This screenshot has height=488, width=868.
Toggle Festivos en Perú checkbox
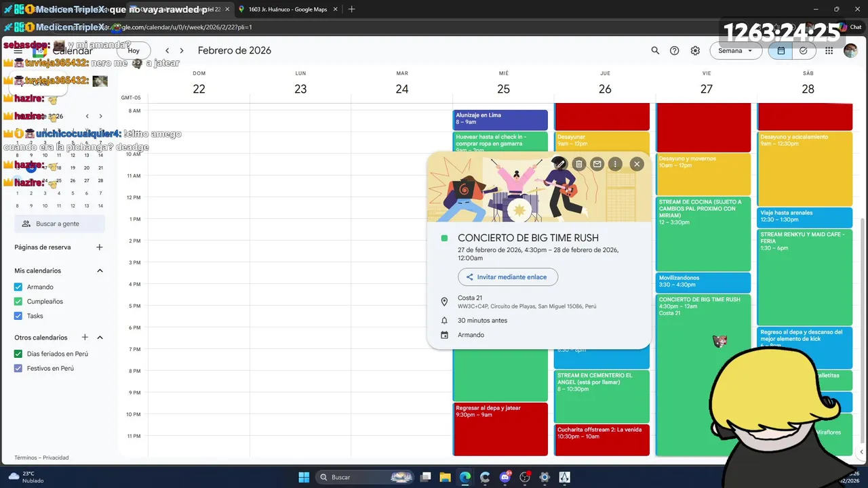[x=18, y=369]
